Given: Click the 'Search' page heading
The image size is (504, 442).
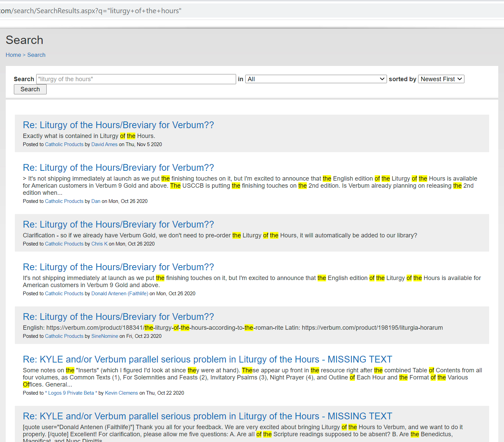Looking at the screenshot, I should pos(24,40).
